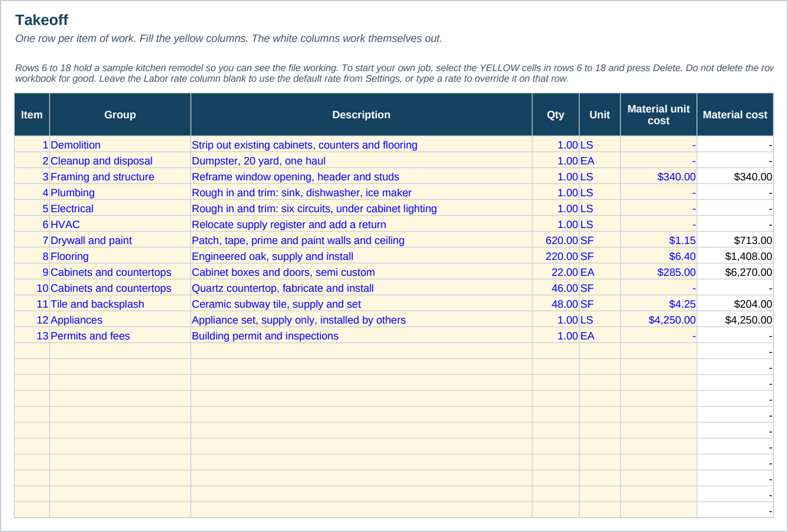Click 'Reframe window opening, header and studs'
Image resolution: width=788 pixels, height=532 pixels.
361,177
